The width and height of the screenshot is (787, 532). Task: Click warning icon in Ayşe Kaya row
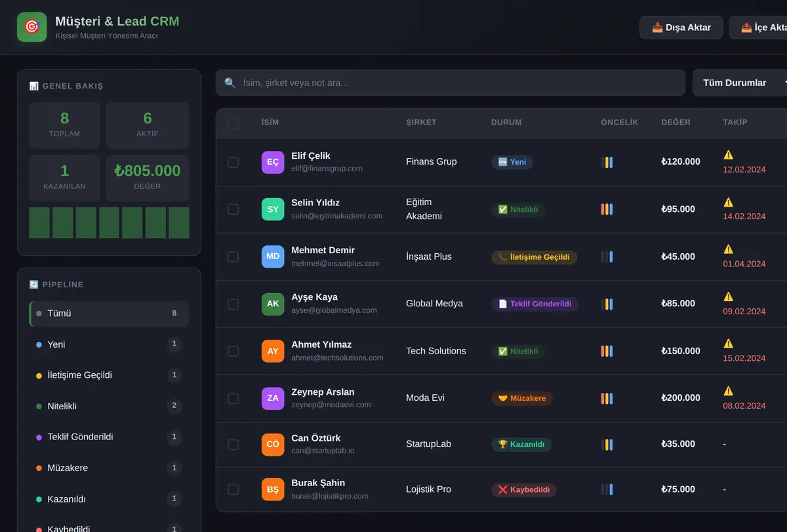(729, 297)
